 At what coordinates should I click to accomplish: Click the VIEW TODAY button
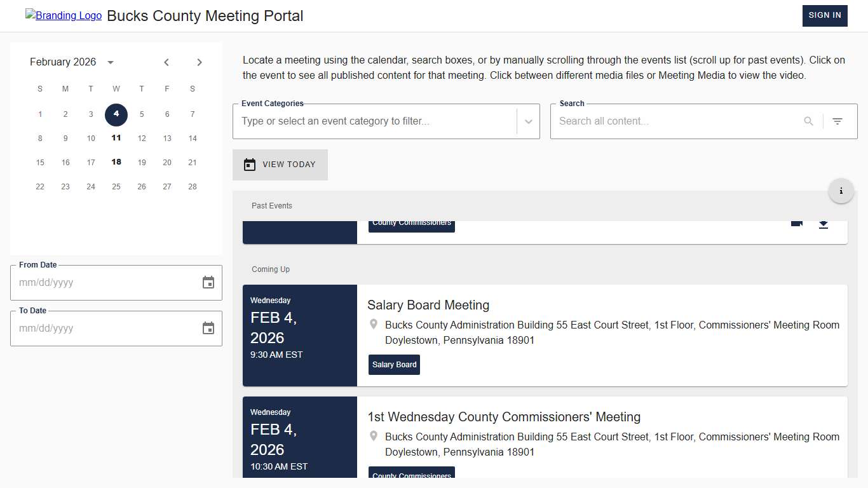click(280, 165)
